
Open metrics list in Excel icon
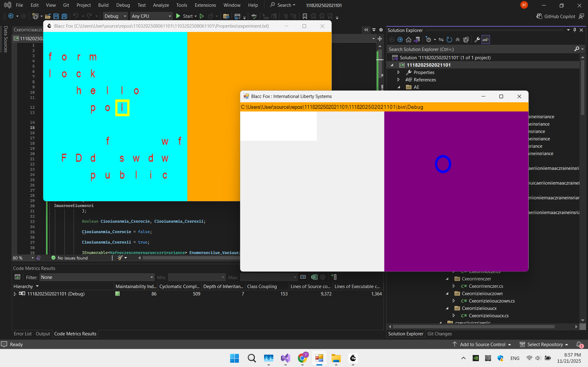coord(314,277)
